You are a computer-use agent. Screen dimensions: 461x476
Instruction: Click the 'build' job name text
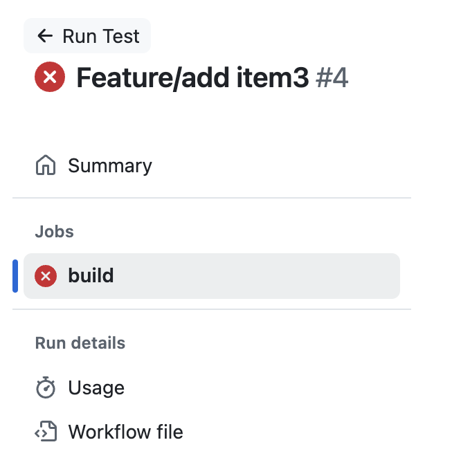click(x=91, y=275)
